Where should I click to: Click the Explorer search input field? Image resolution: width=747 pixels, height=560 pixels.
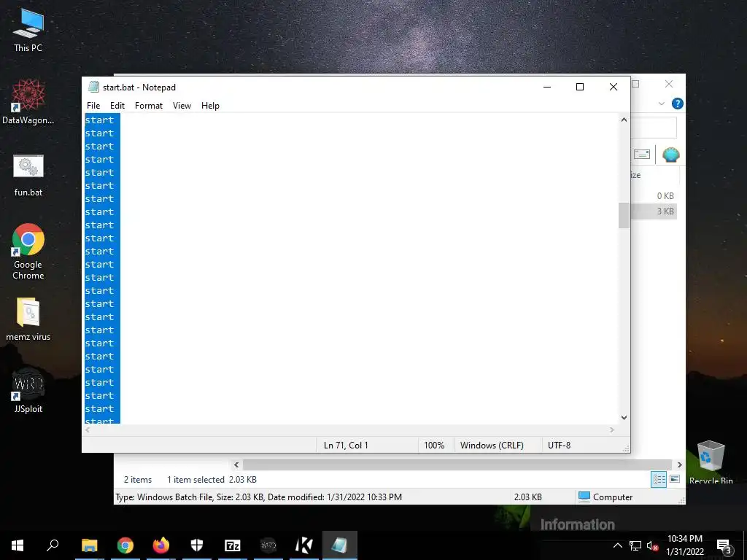[653, 128]
